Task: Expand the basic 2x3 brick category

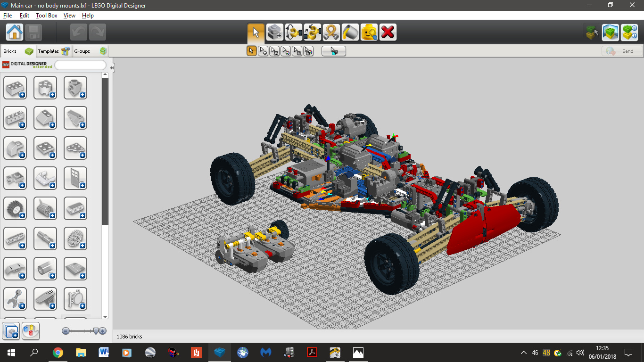Action: point(15,88)
